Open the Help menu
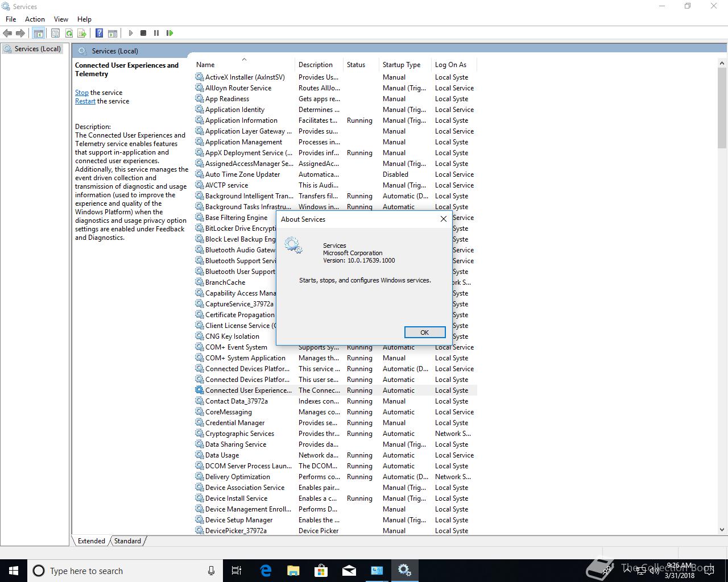This screenshot has width=728, height=582. (x=84, y=19)
